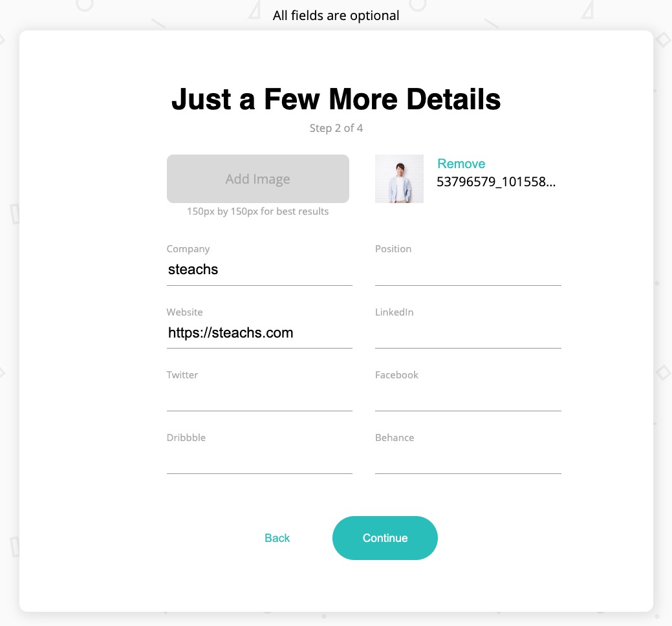
Task: Focus the Dribbble input field
Action: click(x=259, y=459)
